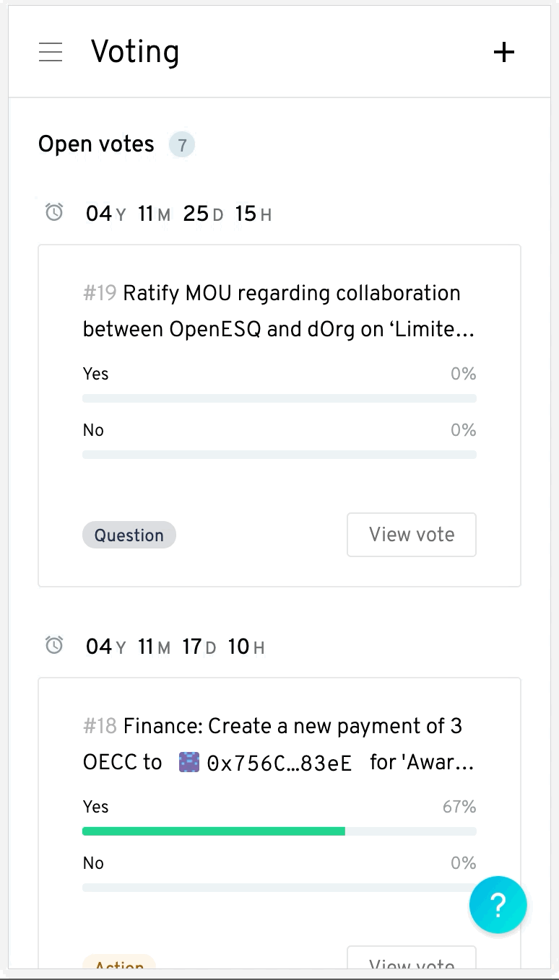Click the address identicon beside 0x756C…83eE
The image size is (559, 980).
(x=189, y=763)
